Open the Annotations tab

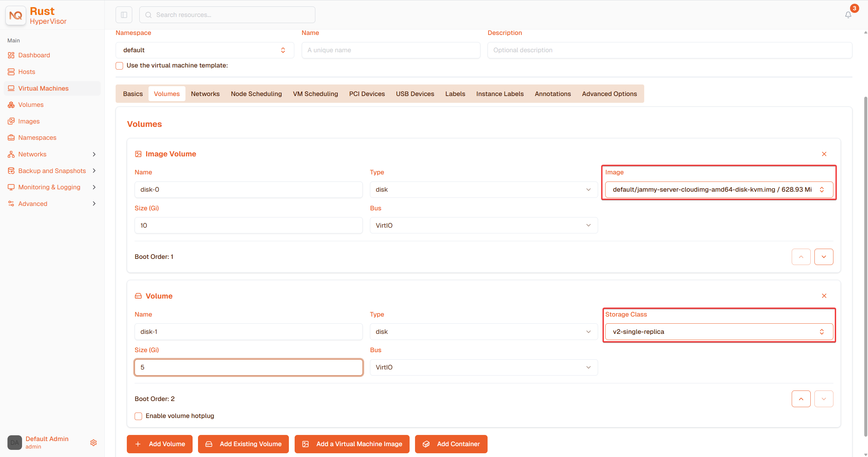tap(553, 94)
